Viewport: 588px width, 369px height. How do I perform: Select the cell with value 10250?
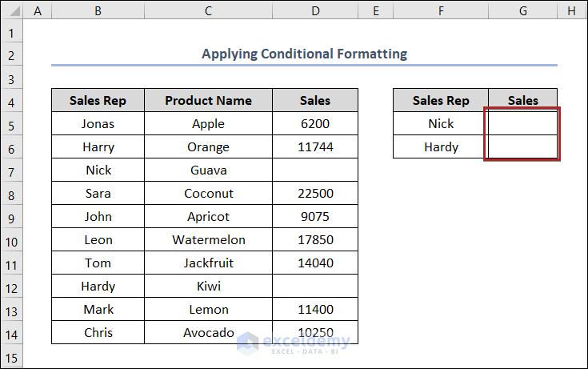(315, 333)
